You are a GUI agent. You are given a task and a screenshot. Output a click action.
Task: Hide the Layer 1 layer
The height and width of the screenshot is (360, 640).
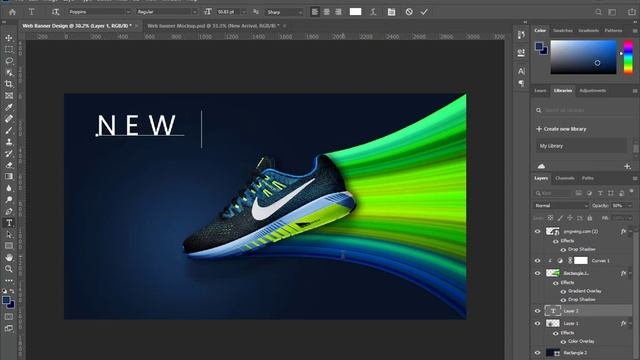pyautogui.click(x=538, y=323)
